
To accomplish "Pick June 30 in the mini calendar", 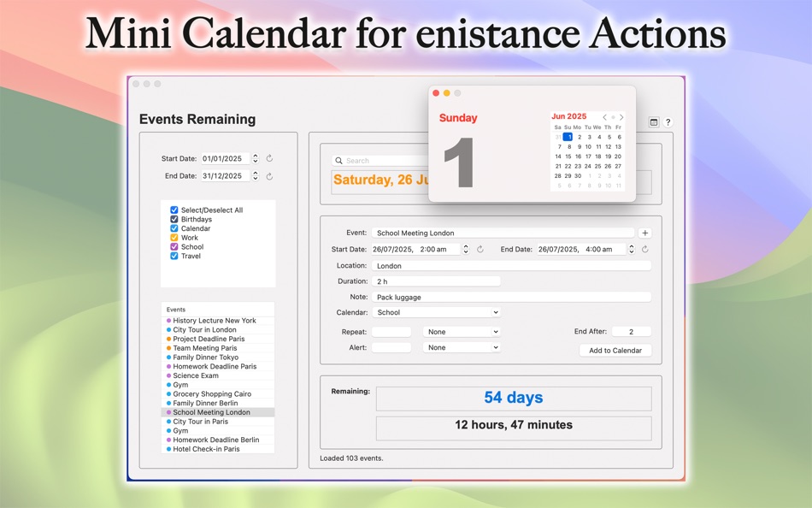I will (x=578, y=176).
